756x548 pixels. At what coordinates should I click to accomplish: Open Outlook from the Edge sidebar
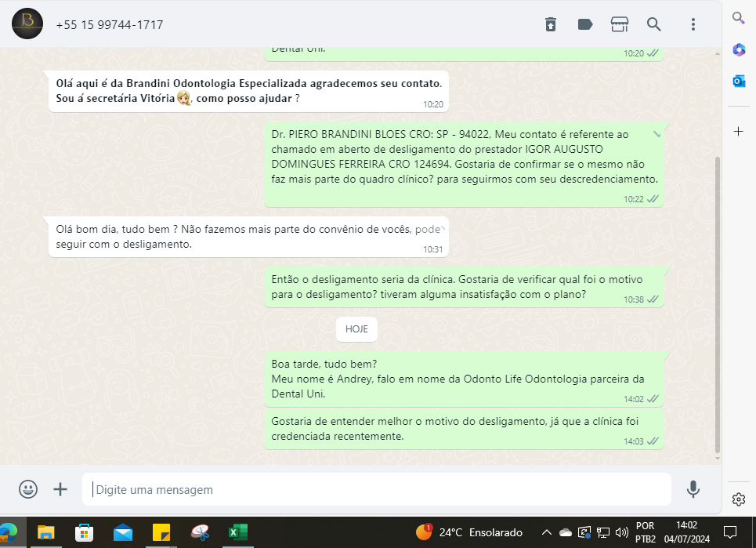point(739,81)
